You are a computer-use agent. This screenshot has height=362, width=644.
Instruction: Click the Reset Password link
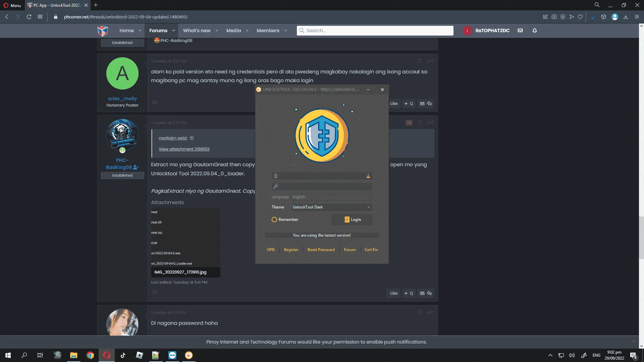point(321,250)
